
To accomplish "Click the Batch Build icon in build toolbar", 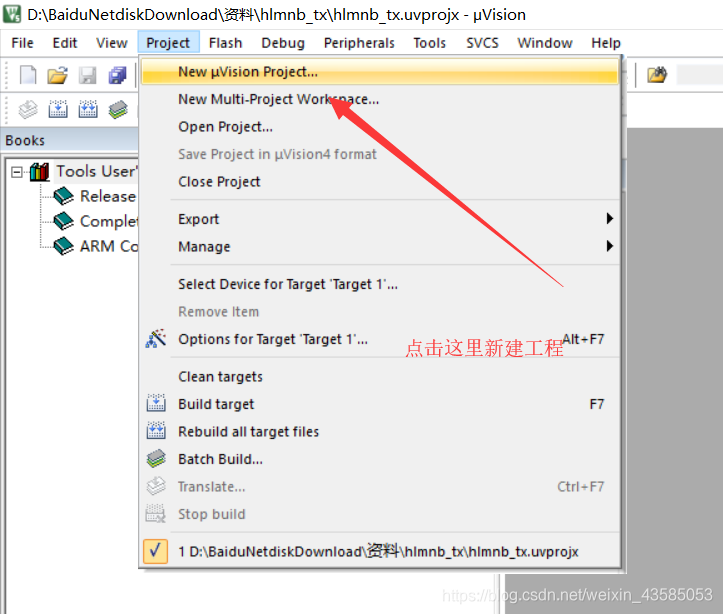I will pos(118,110).
